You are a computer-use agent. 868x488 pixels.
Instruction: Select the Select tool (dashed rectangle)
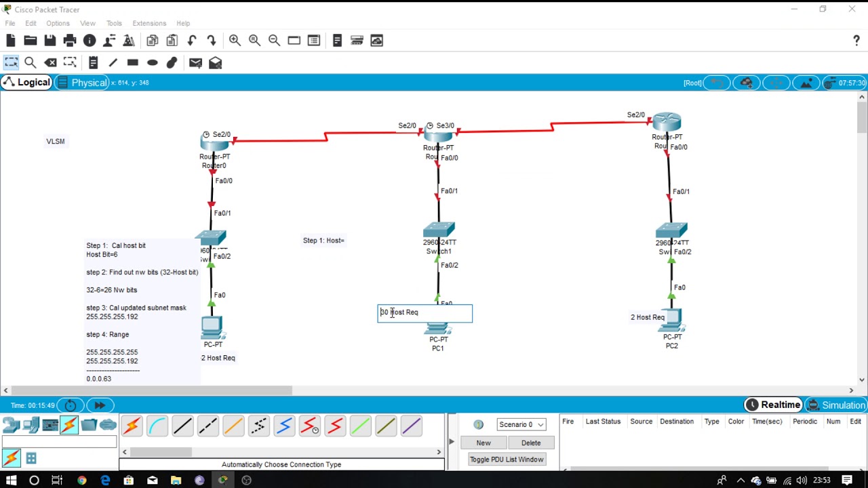tap(11, 62)
